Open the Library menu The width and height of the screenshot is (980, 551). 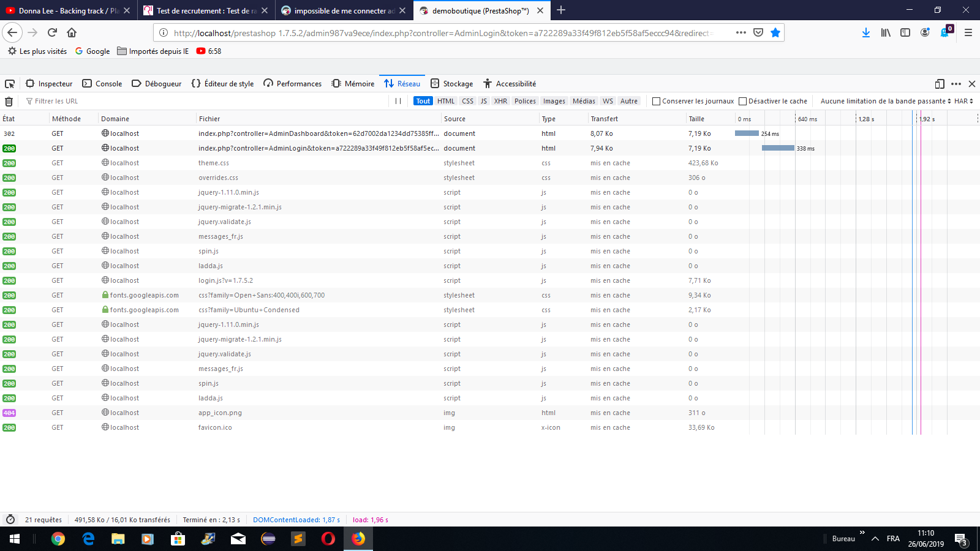click(886, 32)
